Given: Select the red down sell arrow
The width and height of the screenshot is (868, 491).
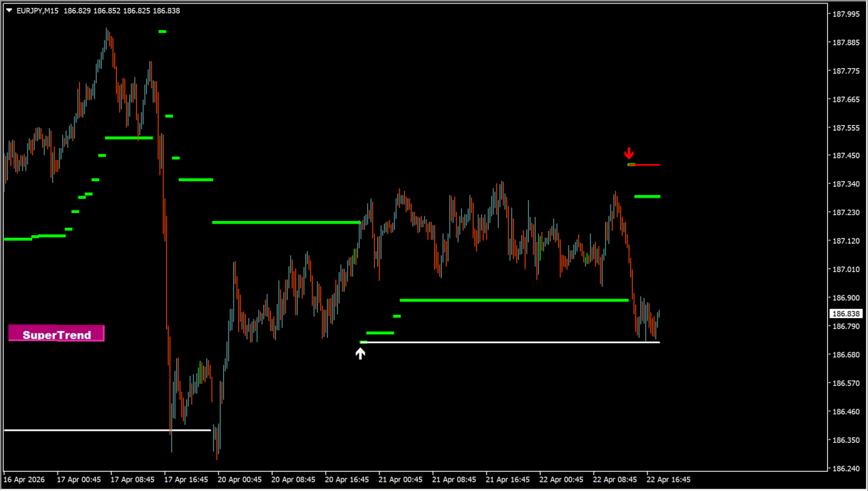Looking at the screenshot, I should point(629,153).
